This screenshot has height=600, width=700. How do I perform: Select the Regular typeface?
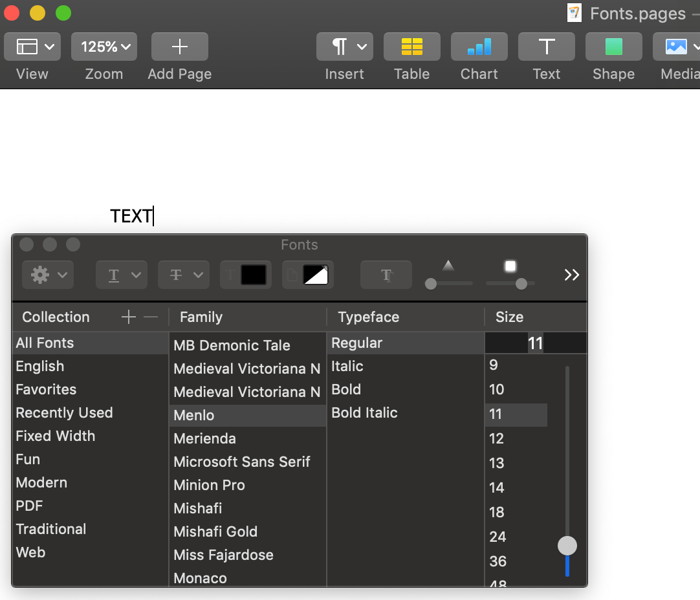click(x=406, y=343)
